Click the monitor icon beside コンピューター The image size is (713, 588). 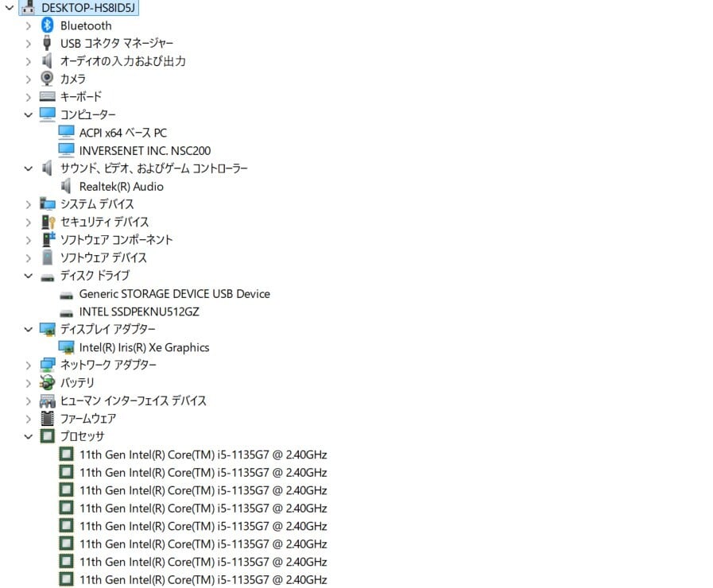click(x=47, y=114)
